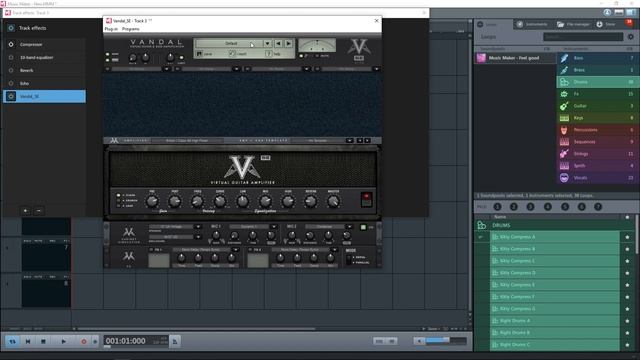Select Synth instrument category
This screenshot has width=640, height=360.
[597, 166]
